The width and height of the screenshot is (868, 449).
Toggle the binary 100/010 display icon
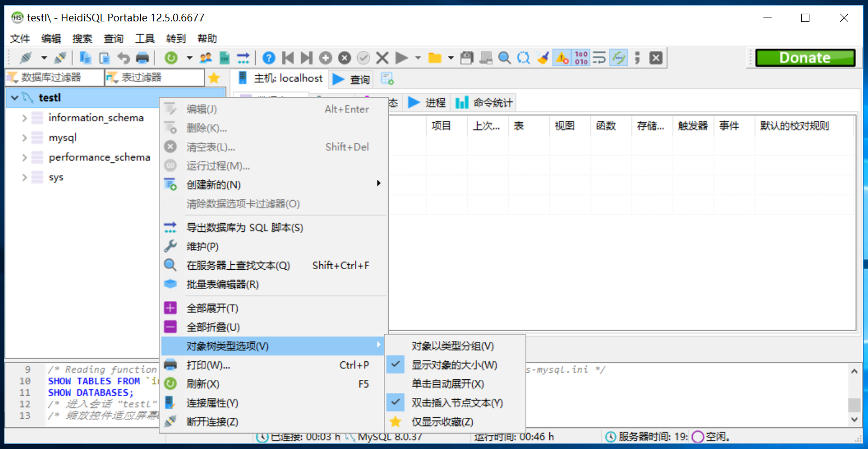coord(581,58)
